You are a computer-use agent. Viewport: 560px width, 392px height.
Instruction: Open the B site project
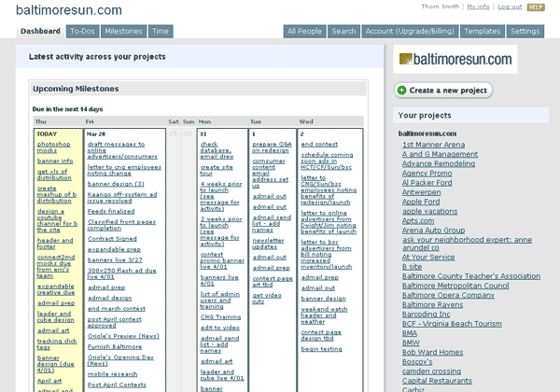413,267
